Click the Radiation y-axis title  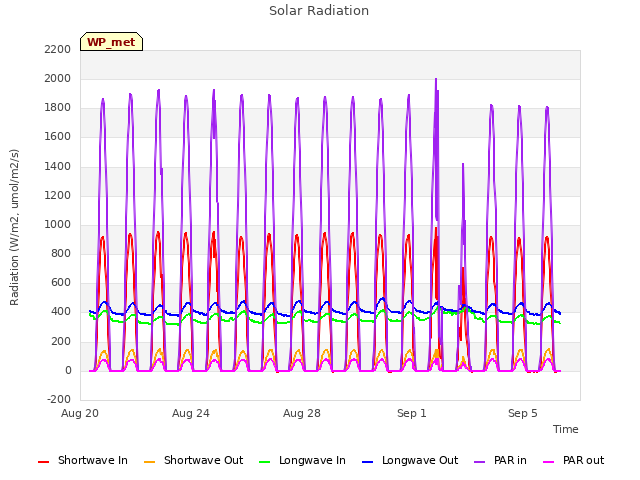tap(14, 227)
